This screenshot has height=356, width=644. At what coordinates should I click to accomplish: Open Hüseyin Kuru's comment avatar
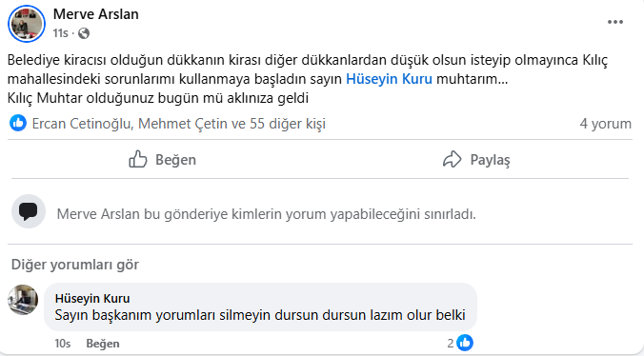23,300
